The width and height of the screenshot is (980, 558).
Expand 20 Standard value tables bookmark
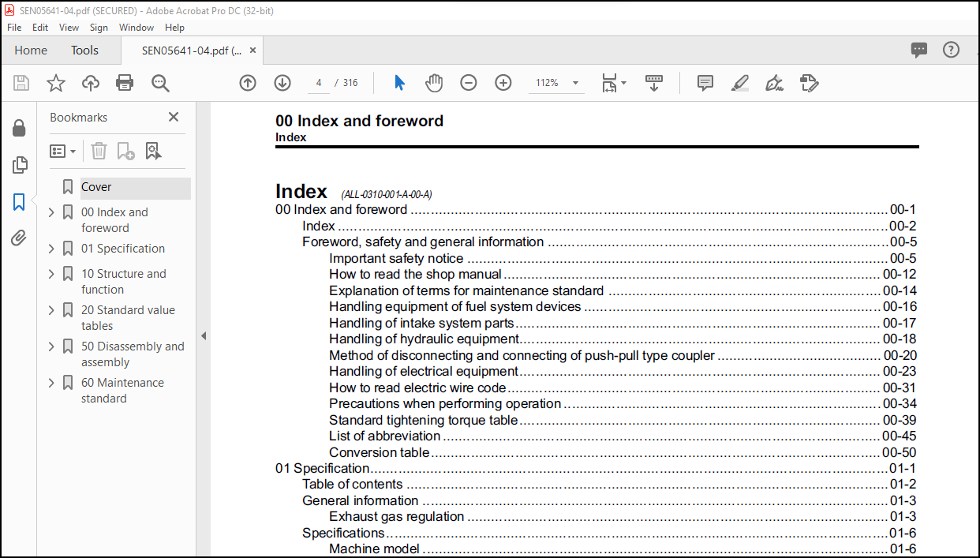pyautogui.click(x=51, y=310)
